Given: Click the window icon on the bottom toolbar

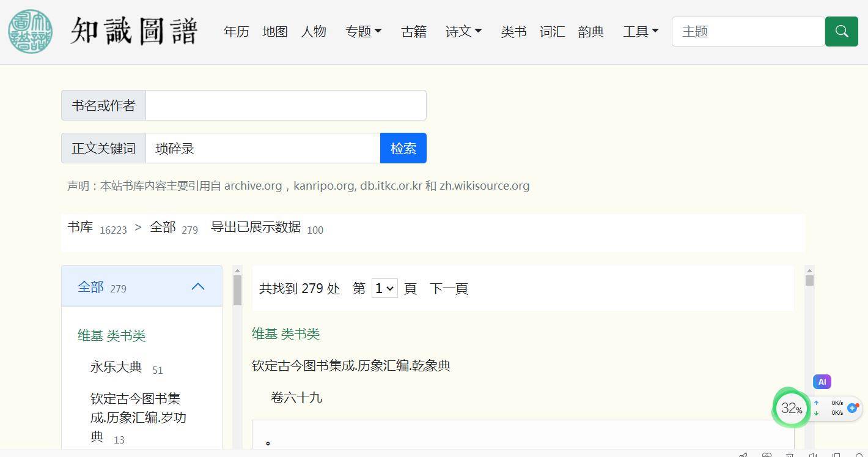Looking at the screenshot, I should coord(837,455).
